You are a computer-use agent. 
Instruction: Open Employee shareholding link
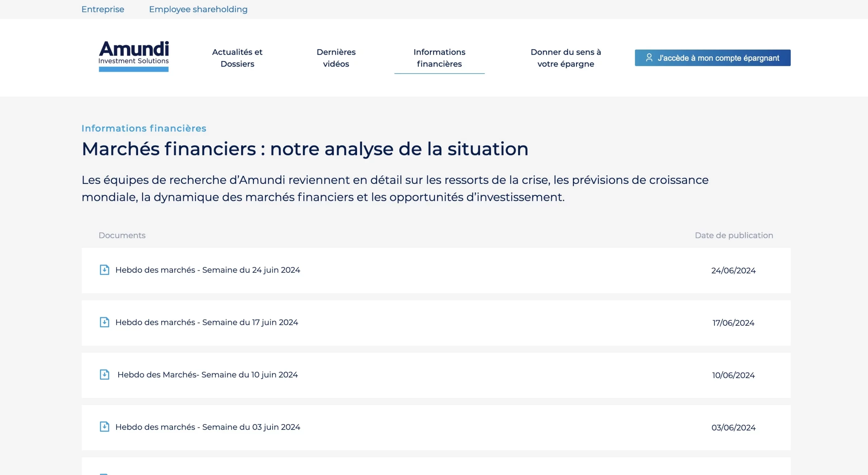pyautogui.click(x=198, y=9)
